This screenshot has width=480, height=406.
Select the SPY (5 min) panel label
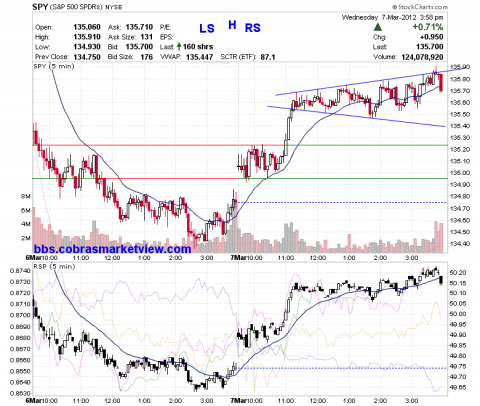pyautogui.click(x=54, y=66)
